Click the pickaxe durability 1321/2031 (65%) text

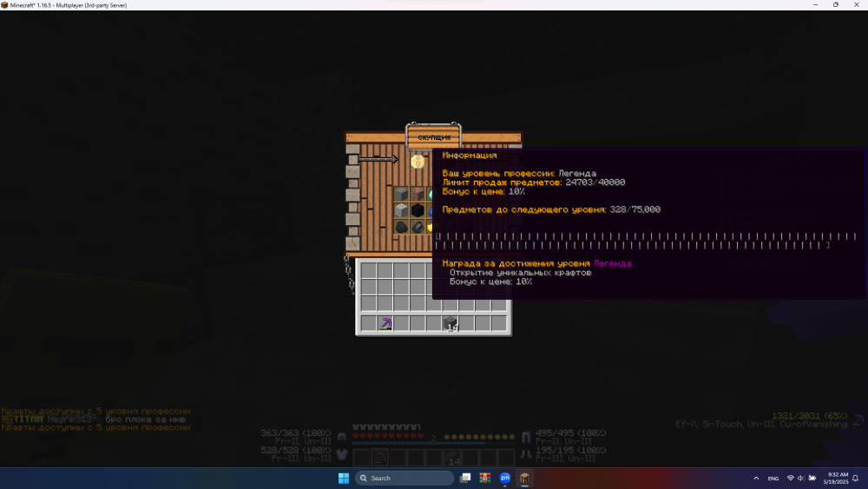click(x=809, y=416)
